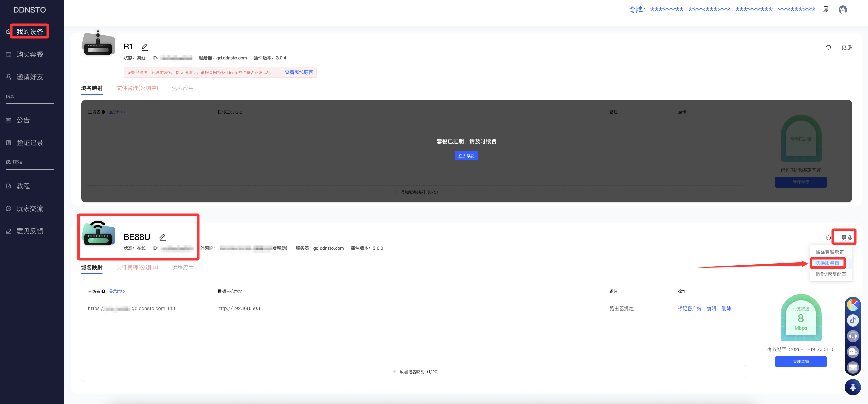This screenshot has height=404, width=868.
Task: Open customer service headset icon
Action: [x=853, y=336]
